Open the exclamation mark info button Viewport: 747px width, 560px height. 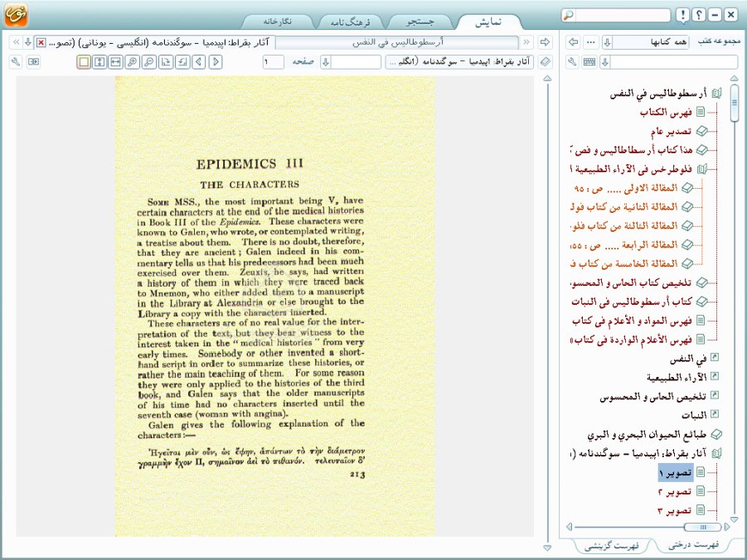coord(682,15)
